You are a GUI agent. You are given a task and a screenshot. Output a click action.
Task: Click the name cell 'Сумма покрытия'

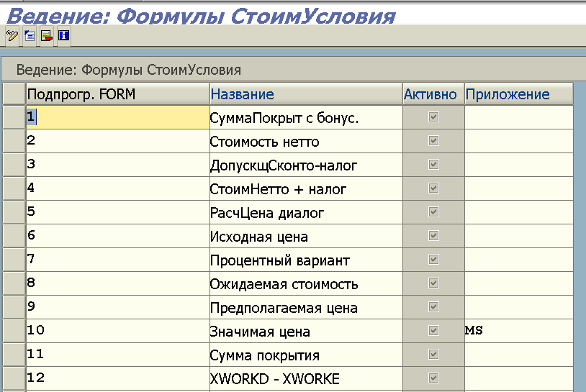306,355
